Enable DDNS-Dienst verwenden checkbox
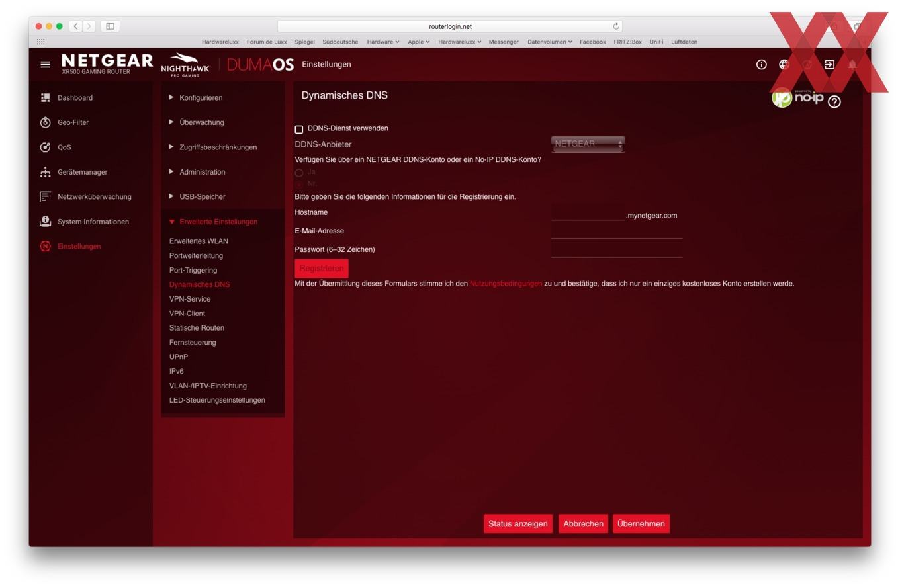The width and height of the screenshot is (900, 588). [299, 130]
